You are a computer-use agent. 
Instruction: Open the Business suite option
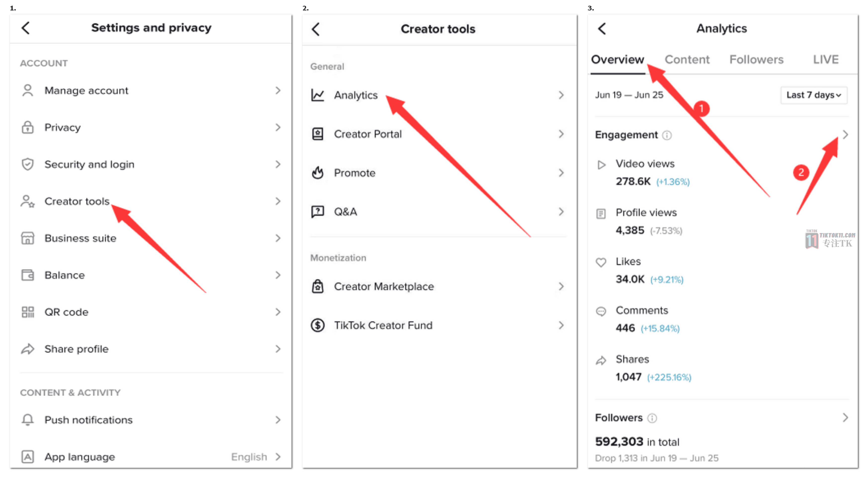151,238
